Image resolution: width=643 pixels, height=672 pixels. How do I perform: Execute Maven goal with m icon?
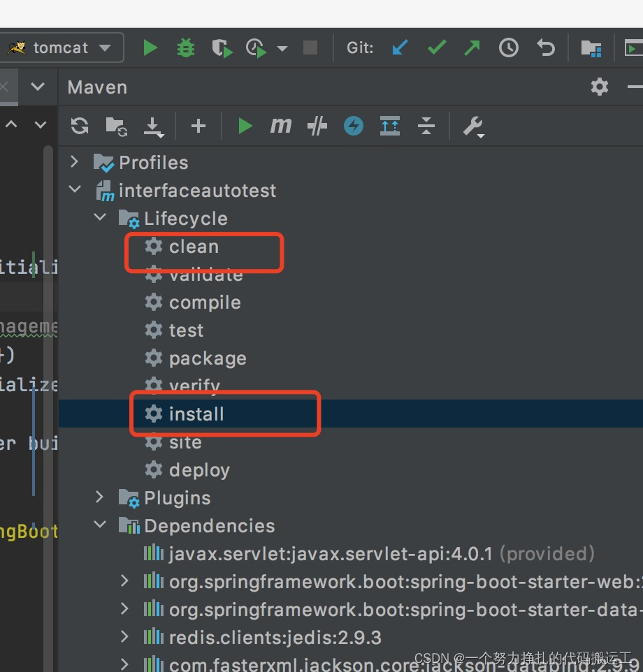pos(281,126)
